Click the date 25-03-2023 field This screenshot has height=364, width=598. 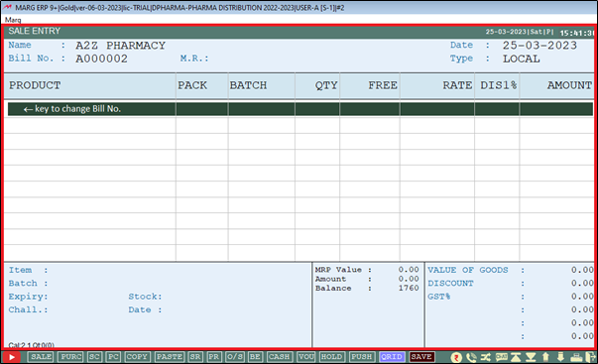click(539, 46)
